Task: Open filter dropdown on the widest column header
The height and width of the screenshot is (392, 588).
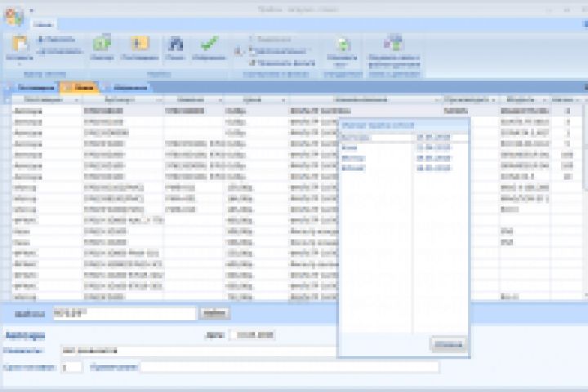Action: tap(436, 100)
